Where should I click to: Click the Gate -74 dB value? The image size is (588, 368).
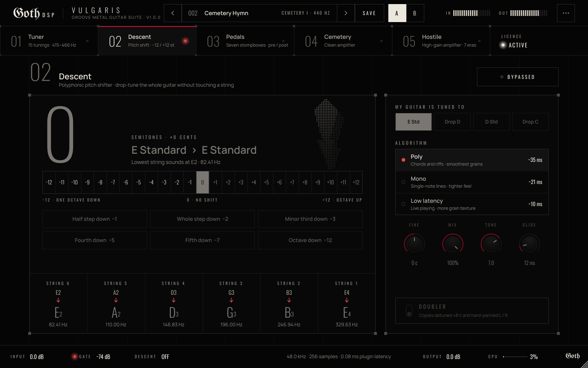(x=103, y=357)
